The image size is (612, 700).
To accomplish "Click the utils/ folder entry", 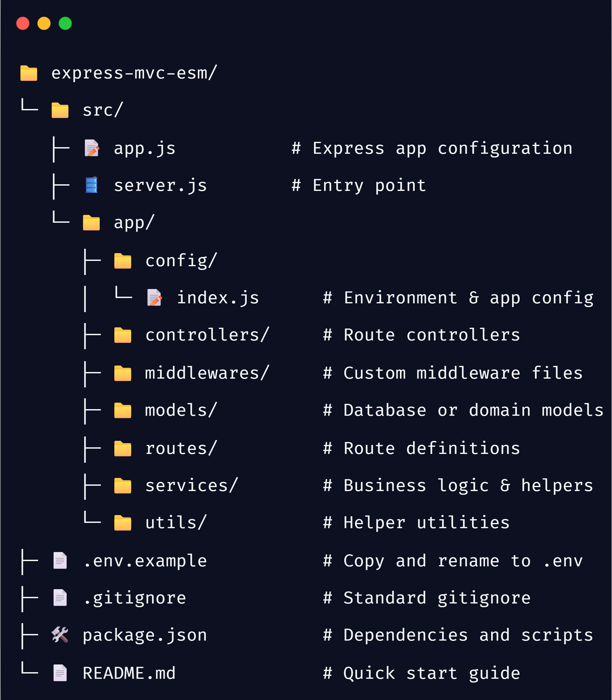I will 175,522.
